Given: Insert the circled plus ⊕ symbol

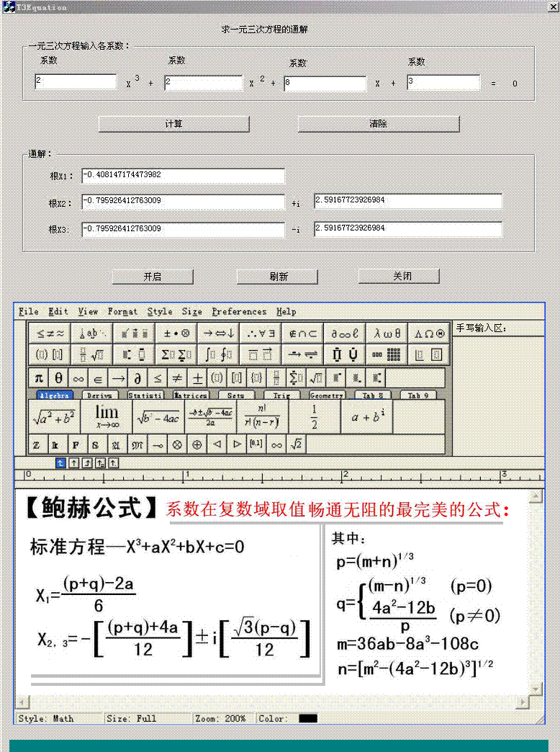Looking at the screenshot, I should [197, 445].
